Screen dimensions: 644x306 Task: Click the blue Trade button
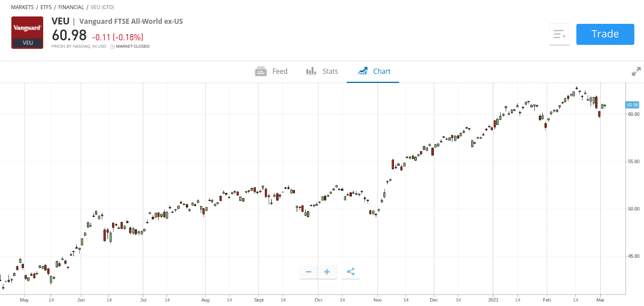point(605,34)
